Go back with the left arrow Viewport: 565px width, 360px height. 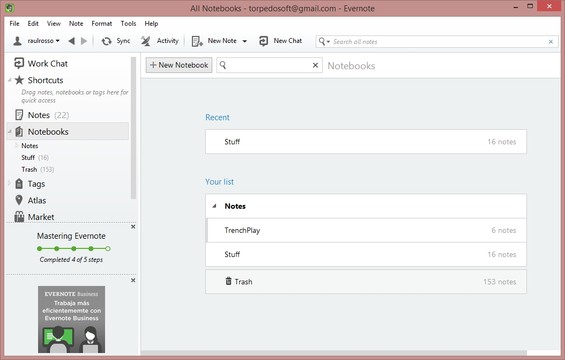pyautogui.click(x=71, y=41)
